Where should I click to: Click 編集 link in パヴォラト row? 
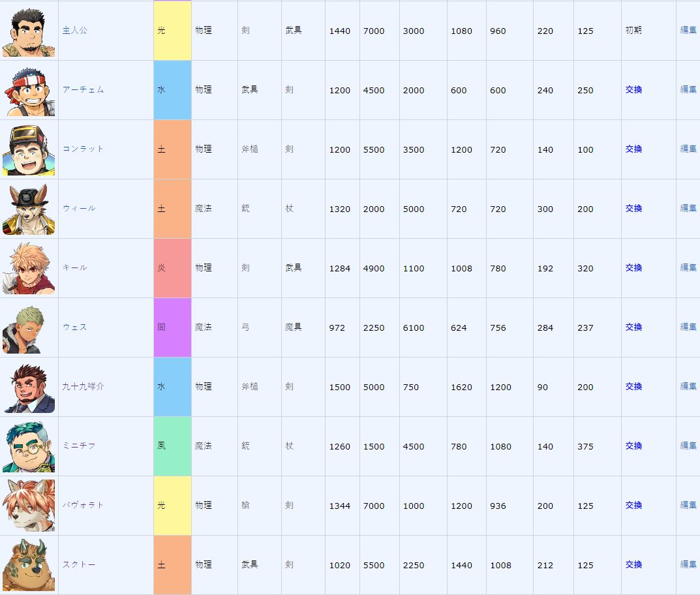[688, 505]
